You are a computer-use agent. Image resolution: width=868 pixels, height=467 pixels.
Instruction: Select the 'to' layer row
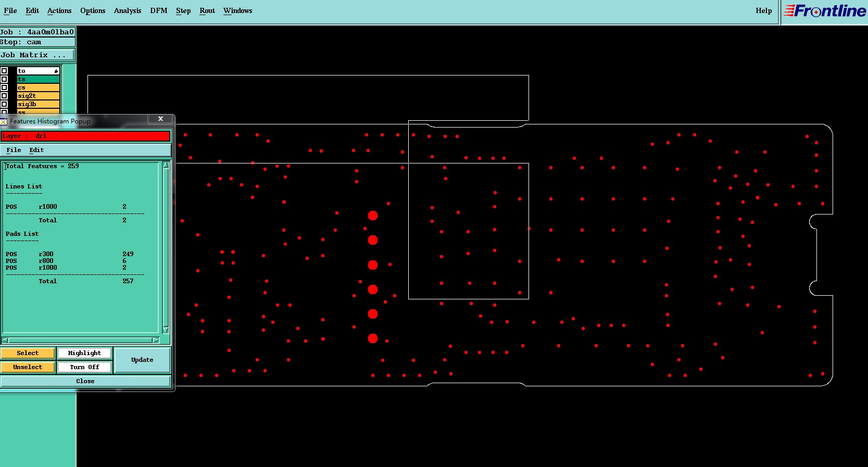[x=39, y=71]
